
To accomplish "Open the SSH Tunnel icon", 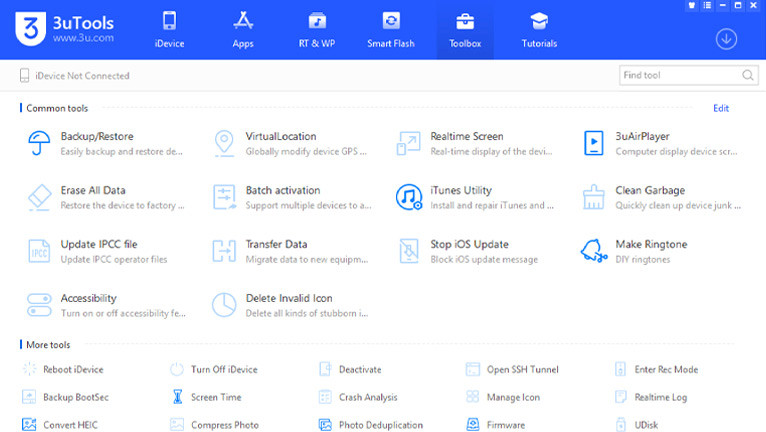I will 472,369.
